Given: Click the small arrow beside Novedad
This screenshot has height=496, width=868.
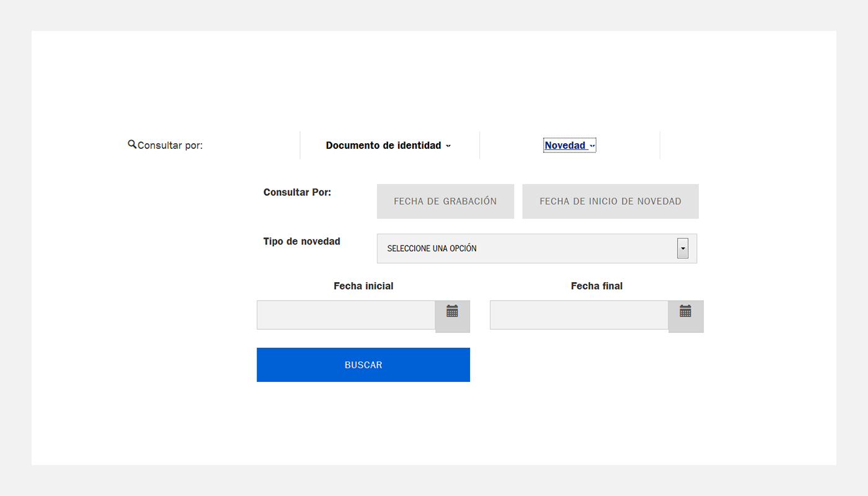Looking at the screenshot, I should (592, 146).
